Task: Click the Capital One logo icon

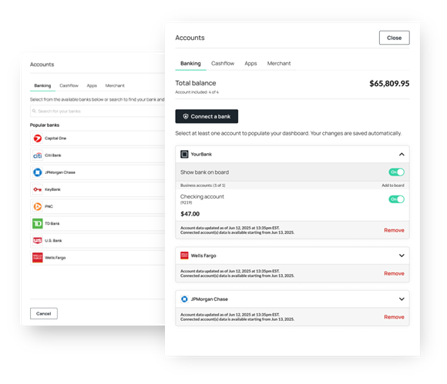Action: click(x=38, y=138)
